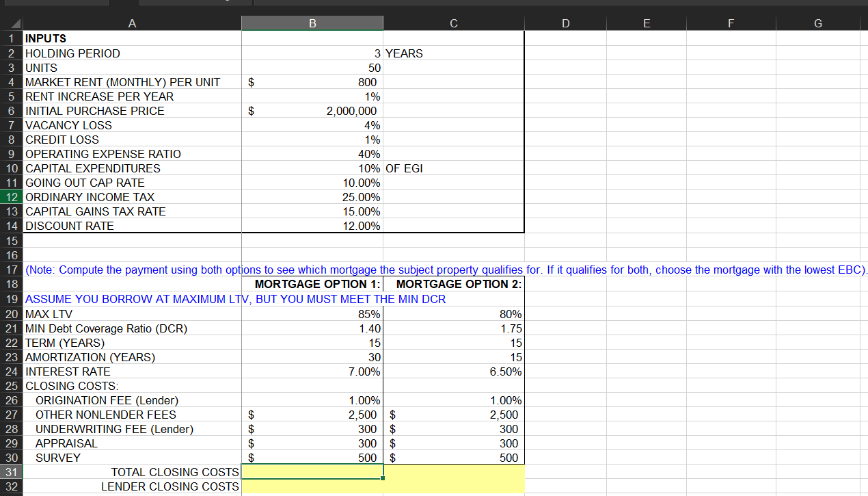Select column A header
This screenshot has width=868, height=496.
tap(132, 23)
